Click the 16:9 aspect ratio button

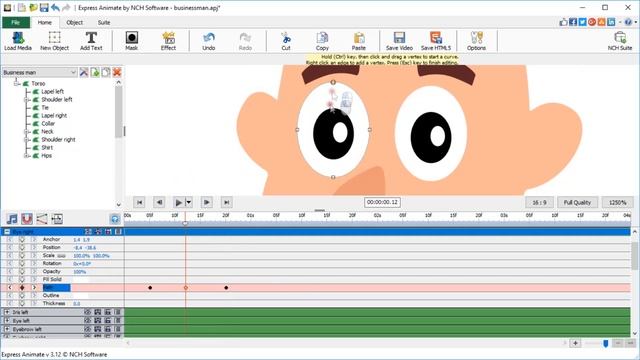click(x=539, y=202)
